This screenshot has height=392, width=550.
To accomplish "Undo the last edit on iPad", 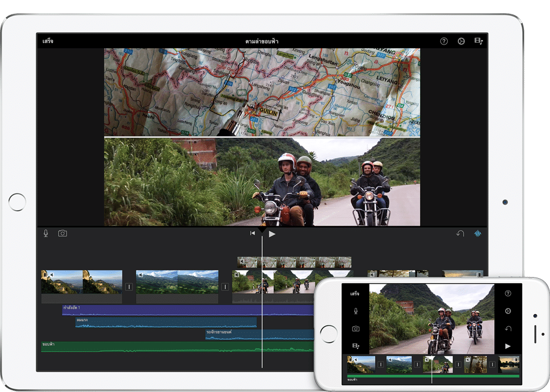I will [x=460, y=233].
